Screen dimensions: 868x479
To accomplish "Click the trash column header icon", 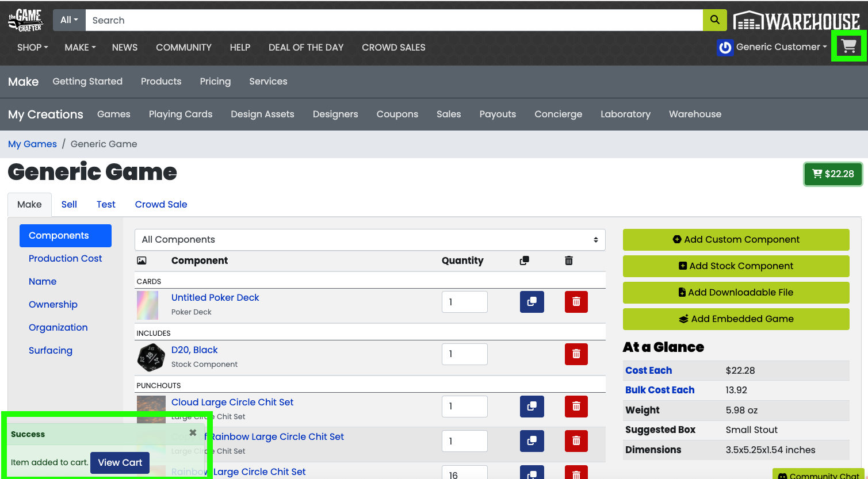I will tap(569, 260).
